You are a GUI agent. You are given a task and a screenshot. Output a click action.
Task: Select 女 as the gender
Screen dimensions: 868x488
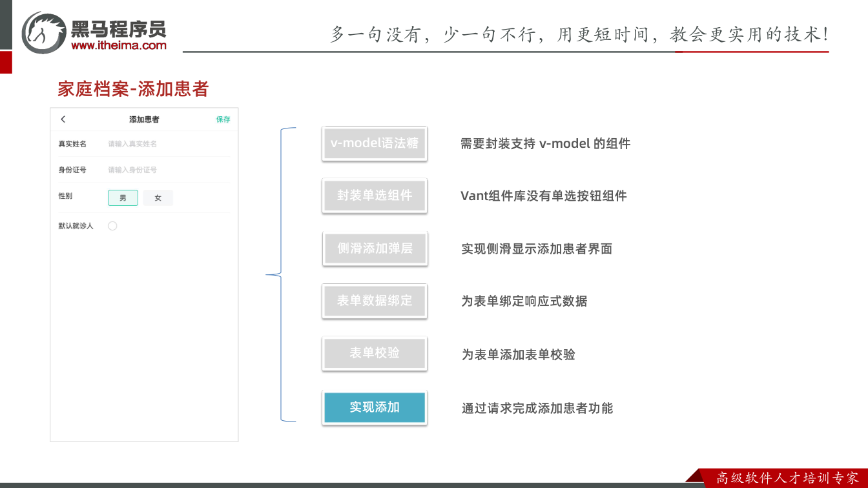pos(158,198)
